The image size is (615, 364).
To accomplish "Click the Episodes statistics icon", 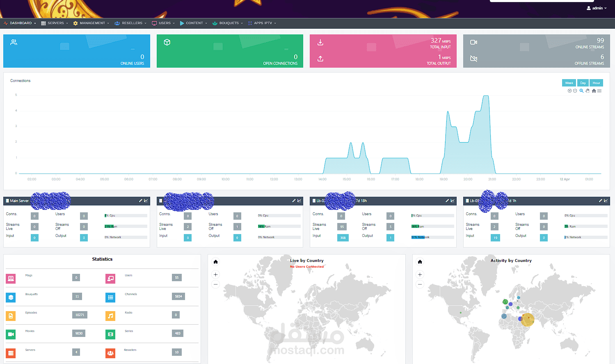I will pos(11,316).
